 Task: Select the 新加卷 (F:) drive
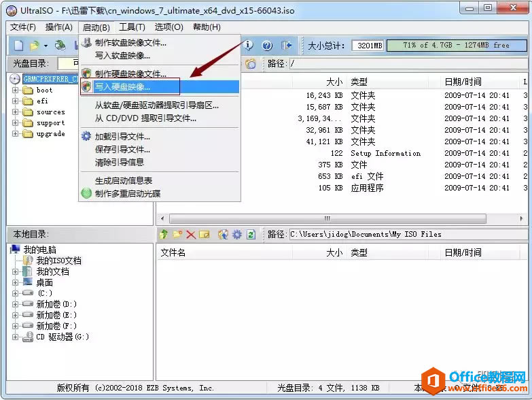pyautogui.click(x=56, y=326)
